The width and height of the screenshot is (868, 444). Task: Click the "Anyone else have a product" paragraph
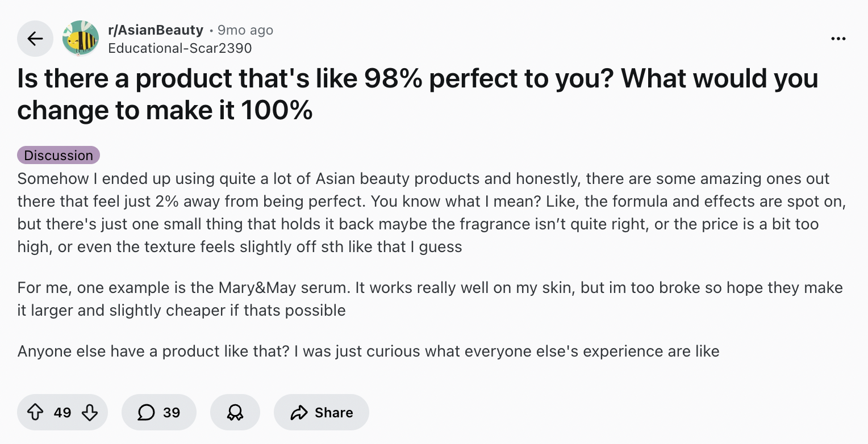(x=368, y=351)
